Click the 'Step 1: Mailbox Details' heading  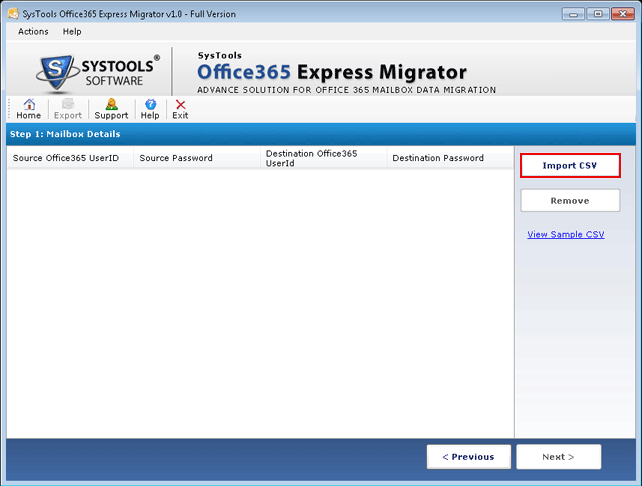pyautogui.click(x=65, y=134)
